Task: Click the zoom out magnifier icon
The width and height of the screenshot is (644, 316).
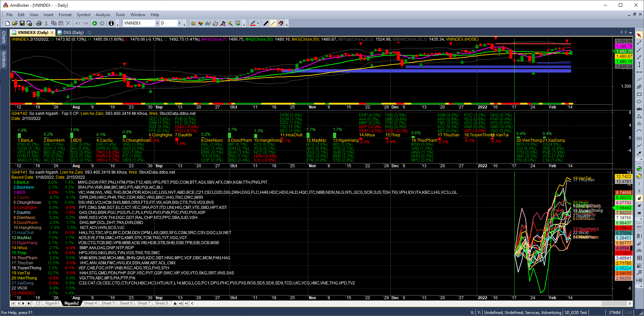Action: click(639, 176)
